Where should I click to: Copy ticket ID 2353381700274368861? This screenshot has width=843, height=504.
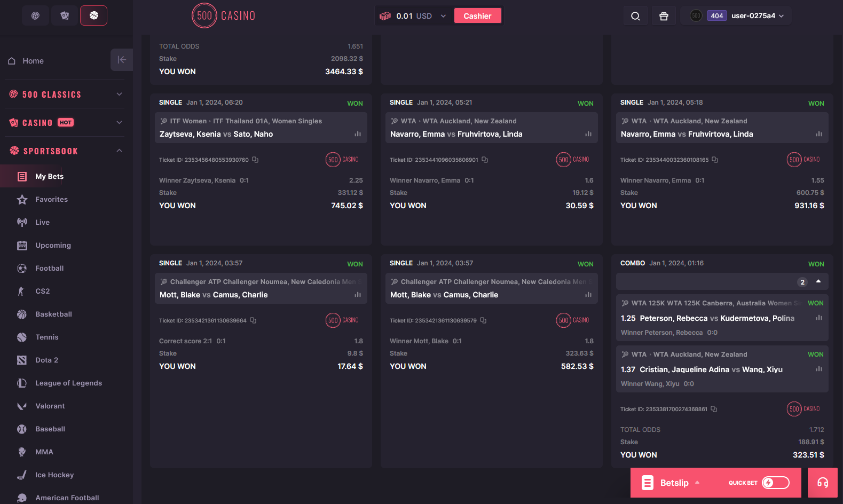[x=714, y=409]
